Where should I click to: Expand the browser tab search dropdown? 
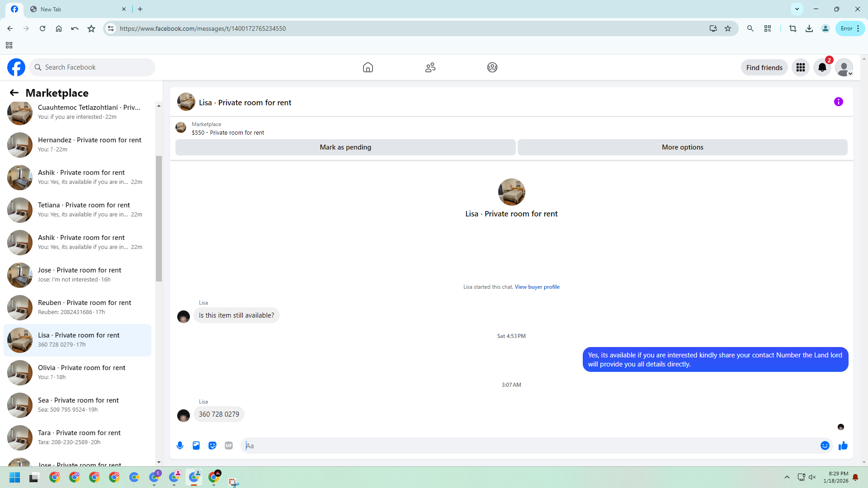[797, 9]
